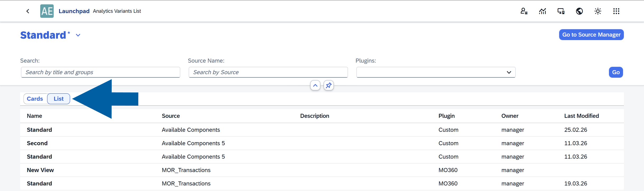Click Go to Source Manager button
Image resolution: width=644 pixels, height=191 pixels.
pyautogui.click(x=591, y=35)
